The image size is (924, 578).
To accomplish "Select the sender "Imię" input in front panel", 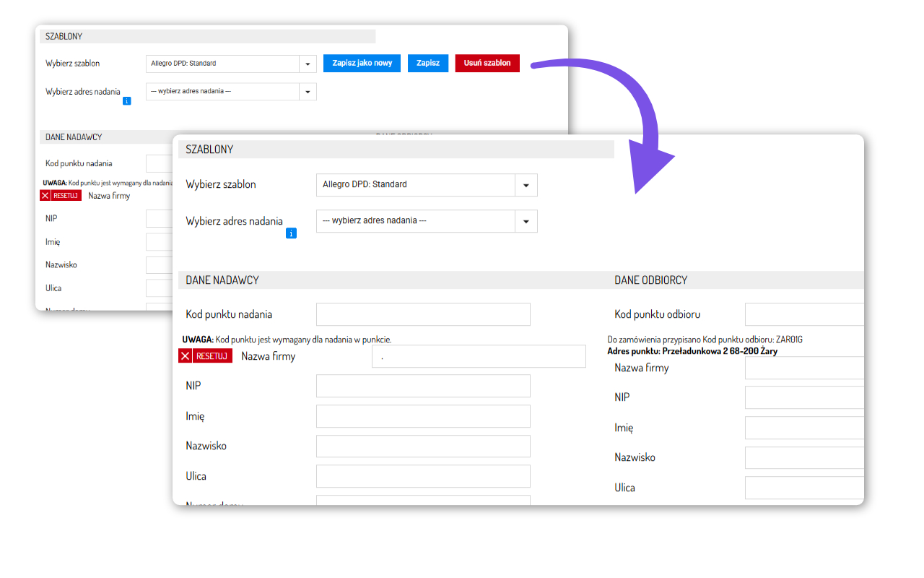I will 423,416.
